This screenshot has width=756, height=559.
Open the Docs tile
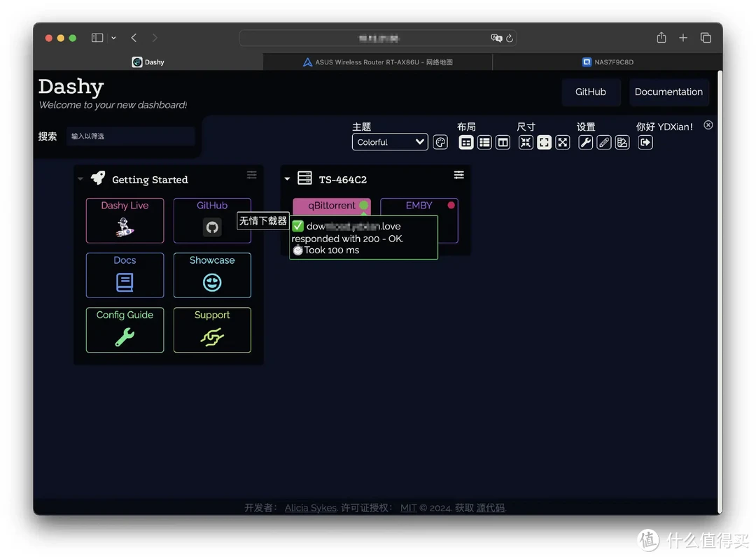click(x=125, y=275)
